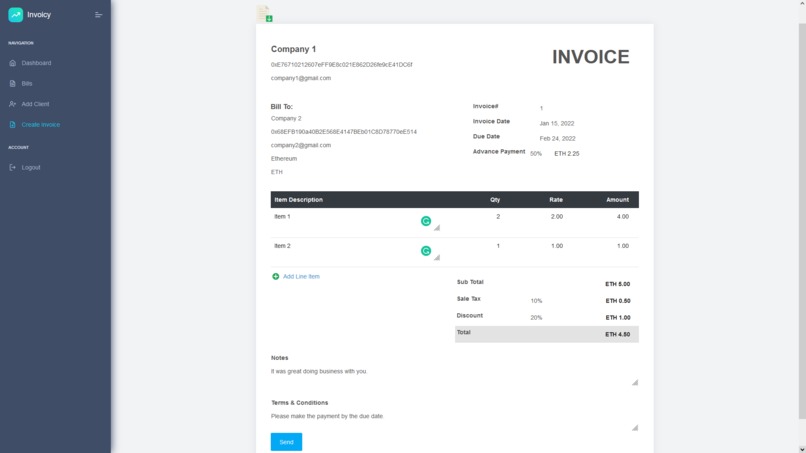Click Sub Total ETH 5.00 value
This screenshot has width=806, height=453.
617,284
